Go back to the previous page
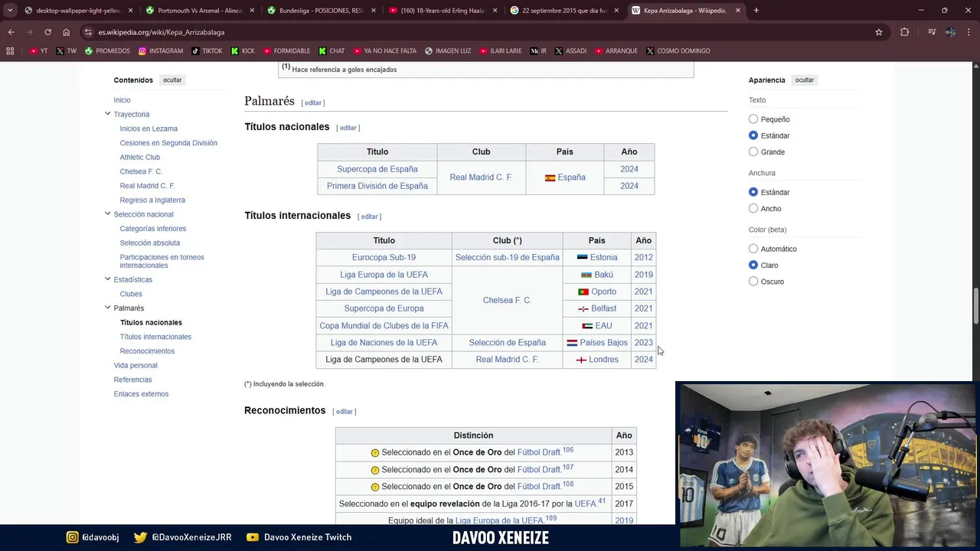 click(x=11, y=32)
